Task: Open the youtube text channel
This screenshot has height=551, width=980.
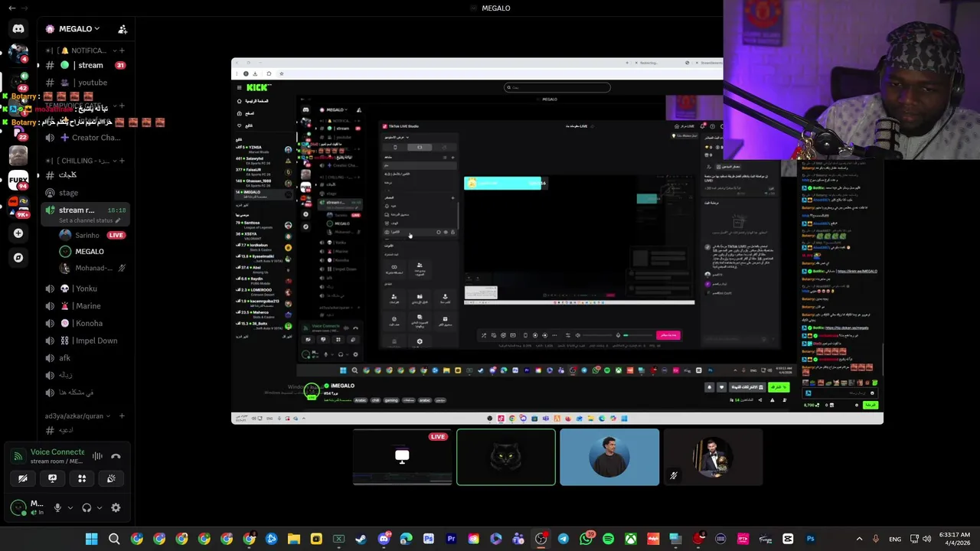Action: (x=85, y=82)
